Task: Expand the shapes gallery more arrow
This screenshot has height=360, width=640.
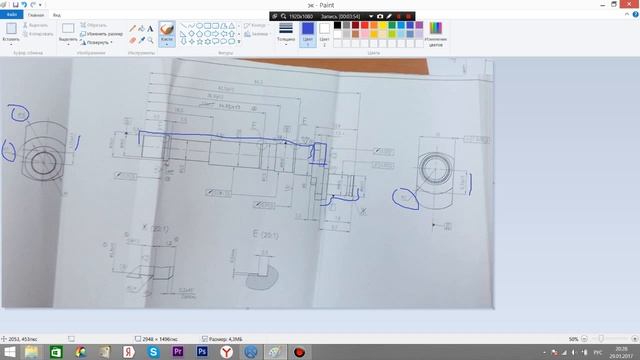Action: (239, 42)
